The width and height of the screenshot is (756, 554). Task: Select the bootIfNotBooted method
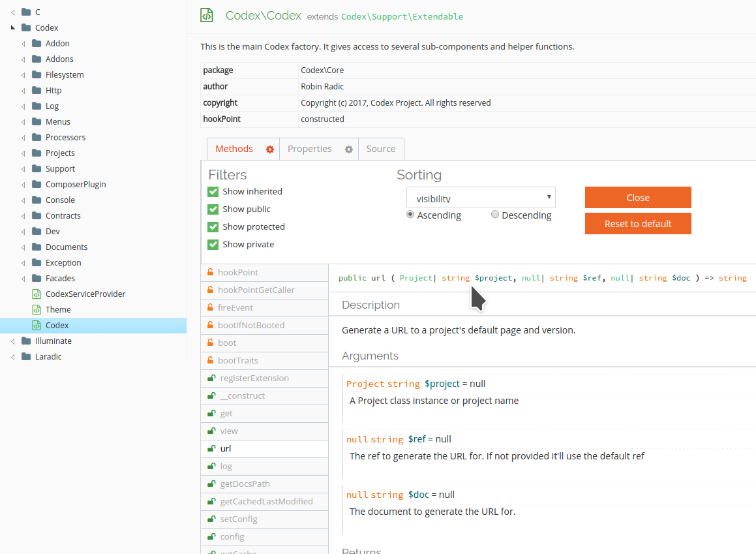[264, 325]
